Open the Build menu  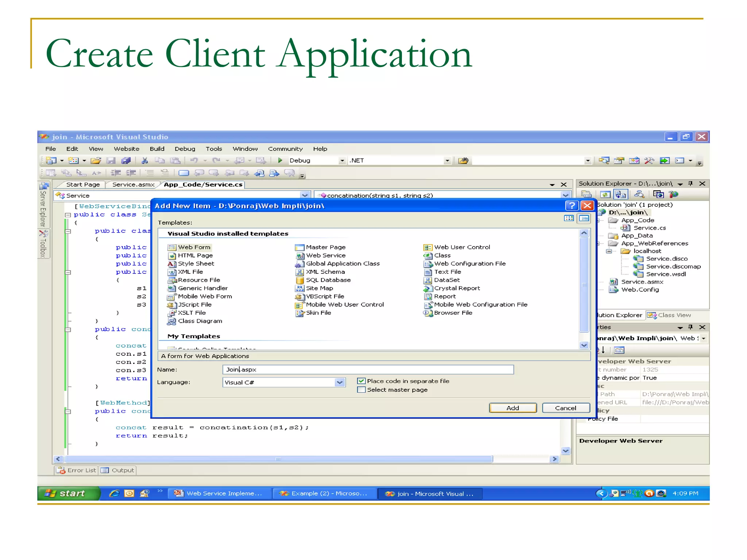157,149
